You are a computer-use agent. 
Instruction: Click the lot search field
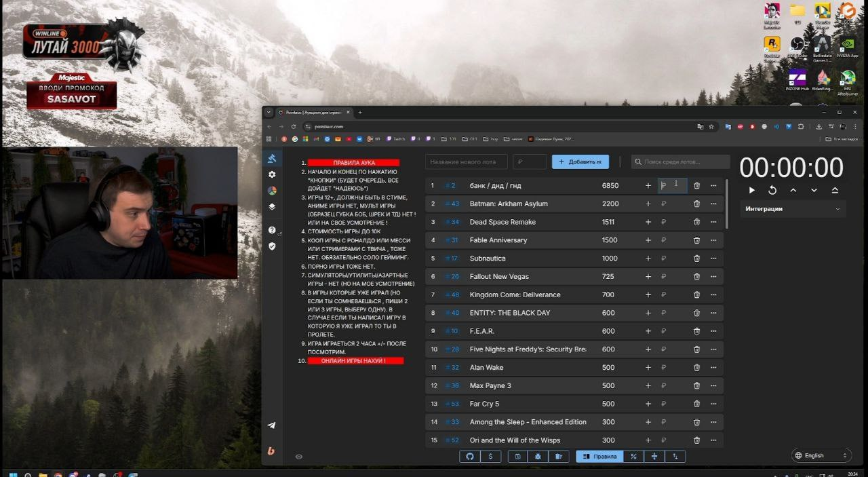click(x=682, y=161)
